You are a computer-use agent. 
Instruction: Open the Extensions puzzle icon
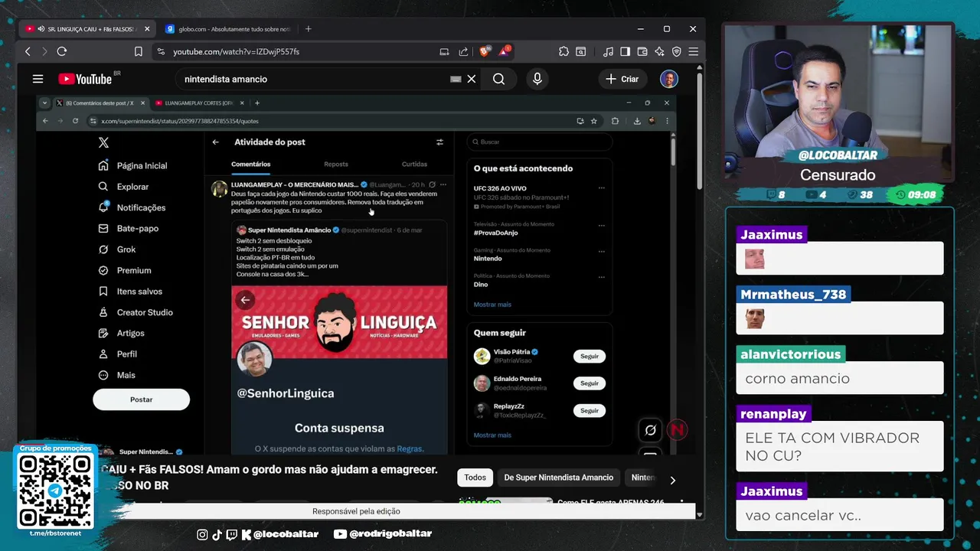pyautogui.click(x=563, y=51)
